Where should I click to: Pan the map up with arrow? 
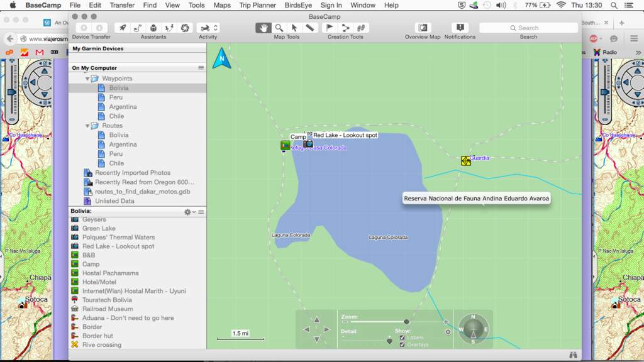(317, 319)
